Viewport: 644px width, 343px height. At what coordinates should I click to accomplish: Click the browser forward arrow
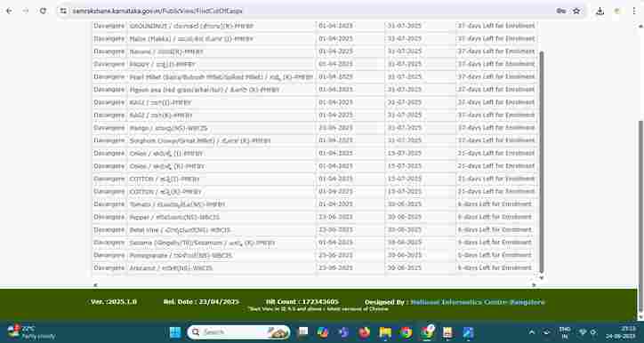tap(26, 11)
